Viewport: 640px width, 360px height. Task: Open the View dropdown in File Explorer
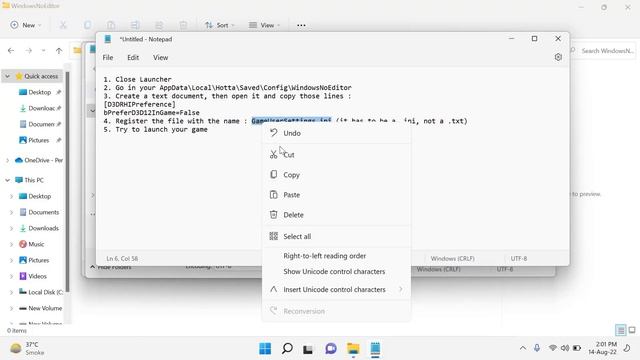(x=264, y=25)
